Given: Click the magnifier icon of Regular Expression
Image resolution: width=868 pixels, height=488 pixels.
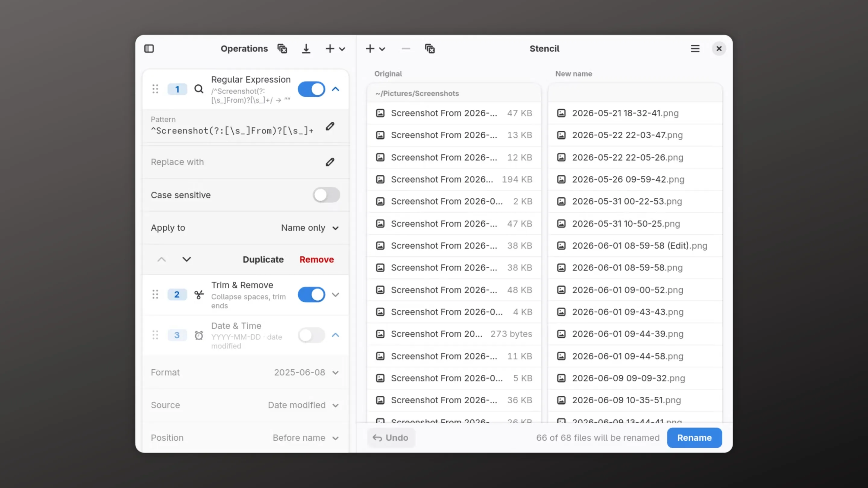Looking at the screenshot, I should point(199,89).
